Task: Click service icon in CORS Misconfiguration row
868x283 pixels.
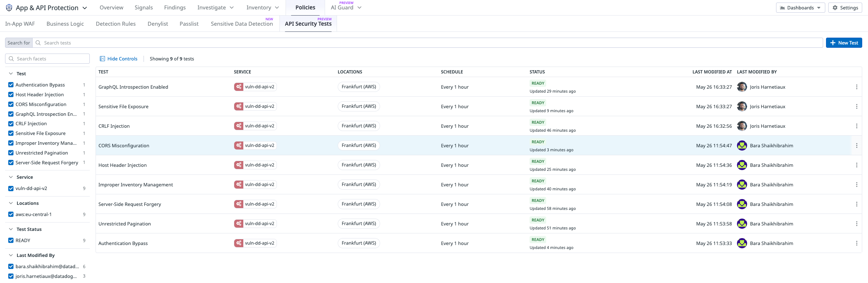Action: click(x=239, y=145)
